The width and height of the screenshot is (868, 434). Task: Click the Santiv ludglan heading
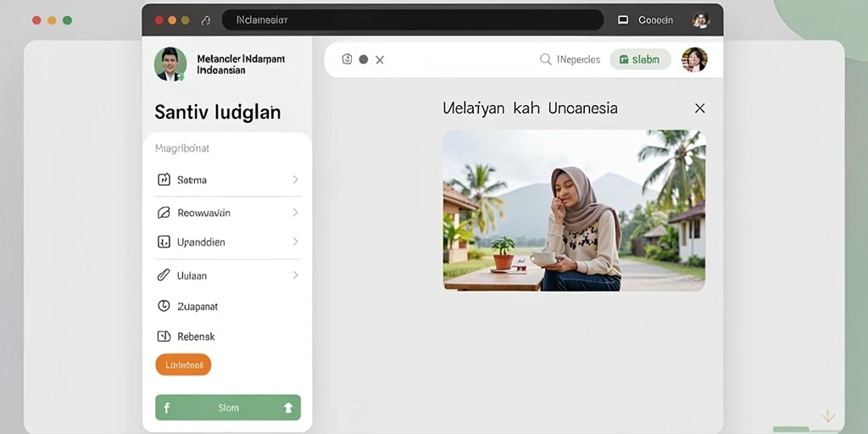pos(218,113)
